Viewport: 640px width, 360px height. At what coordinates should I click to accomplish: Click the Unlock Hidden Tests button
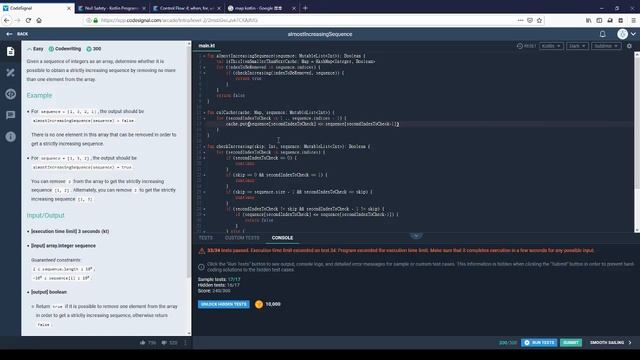(224, 304)
